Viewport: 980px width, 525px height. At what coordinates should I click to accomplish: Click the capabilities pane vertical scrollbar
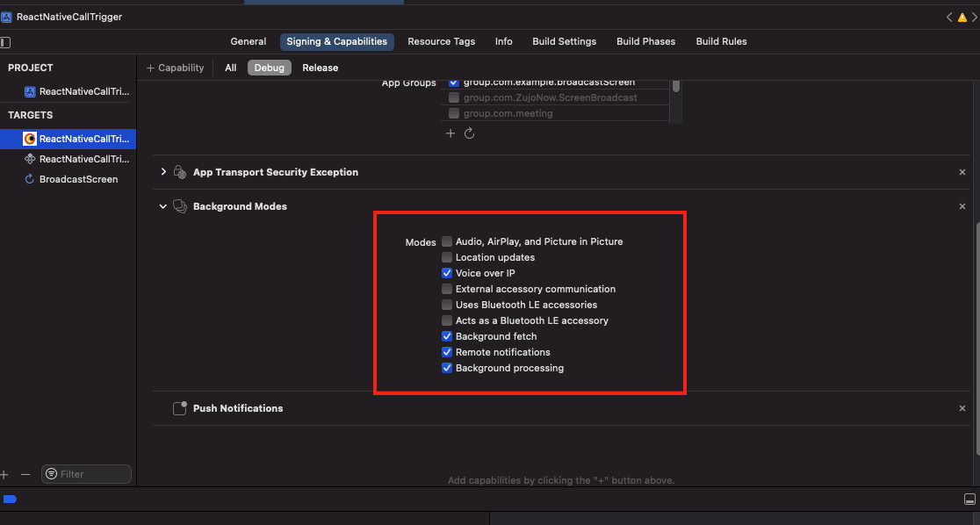(976, 337)
